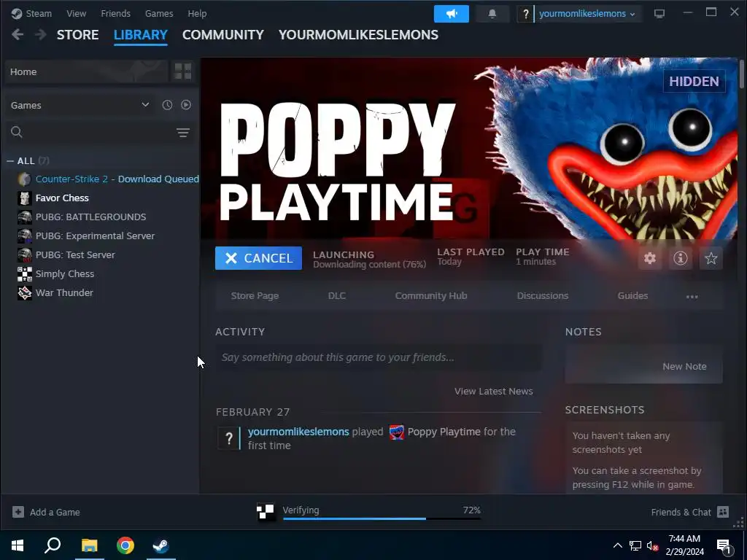The image size is (747, 560).
Task: Open advanced library filter options
Action: 183,133
